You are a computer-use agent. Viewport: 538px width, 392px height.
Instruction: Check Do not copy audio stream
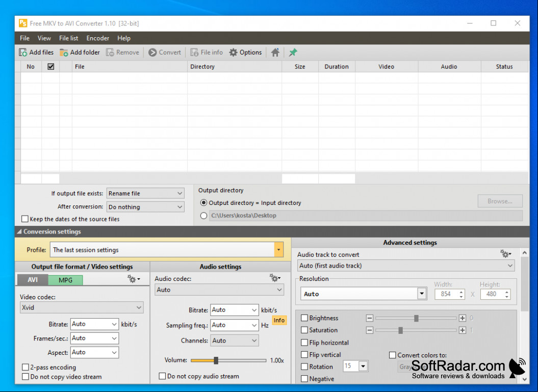point(162,376)
